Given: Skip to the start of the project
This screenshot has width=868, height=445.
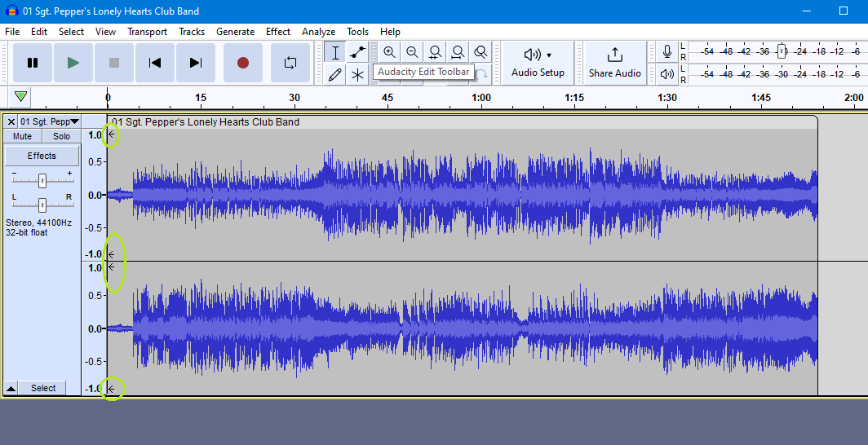Looking at the screenshot, I should (x=155, y=63).
